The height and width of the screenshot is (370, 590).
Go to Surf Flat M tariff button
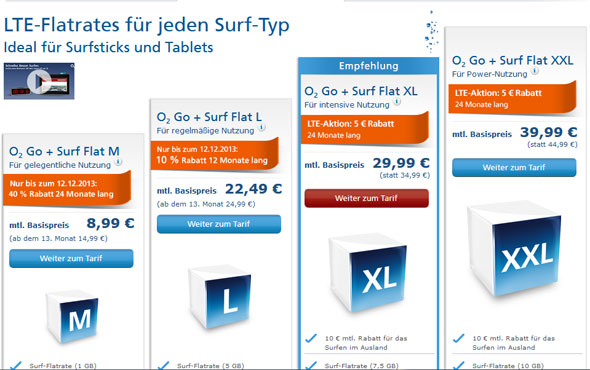coord(71,259)
